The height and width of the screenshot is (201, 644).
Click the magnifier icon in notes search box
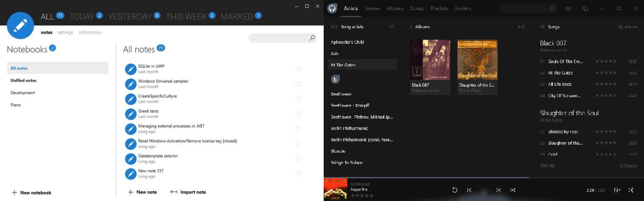click(312, 38)
